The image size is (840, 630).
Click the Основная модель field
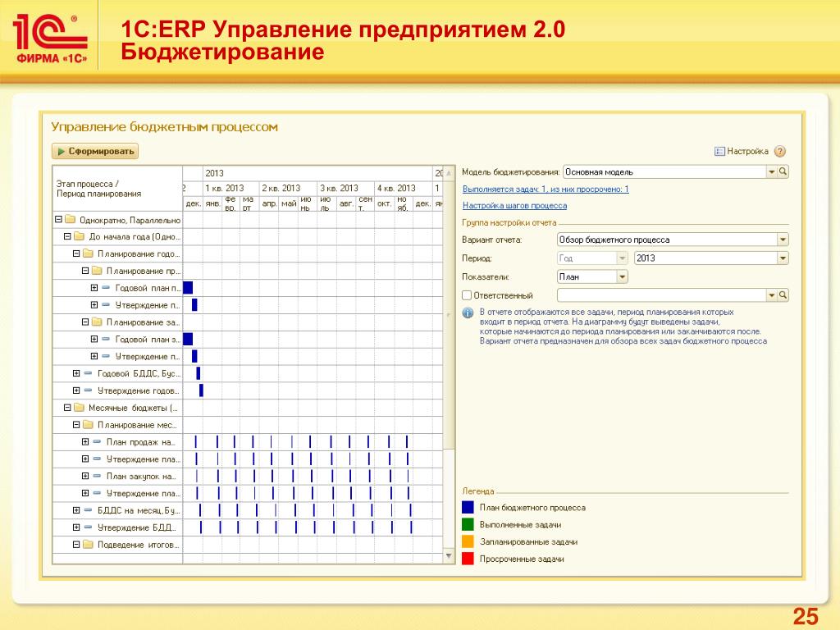click(x=664, y=172)
